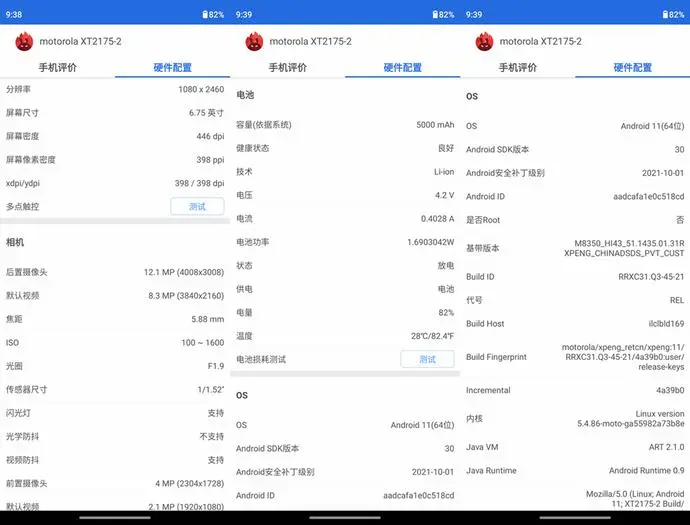Open 手机评价 tab on the middle screen
The image size is (690, 525).
[288, 67]
